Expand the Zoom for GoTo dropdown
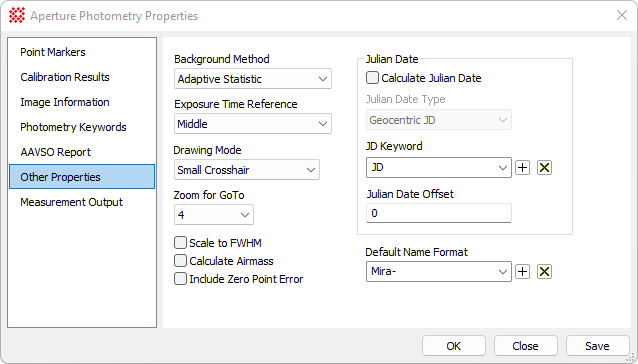 click(x=214, y=215)
